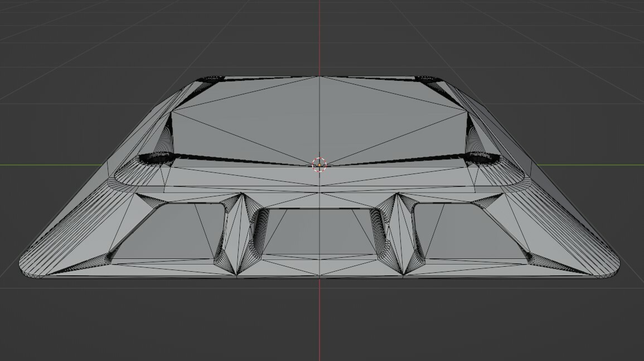Image resolution: width=644 pixels, height=361 pixels.
Task: Click the red axis line below the model
Action: tap(319, 329)
